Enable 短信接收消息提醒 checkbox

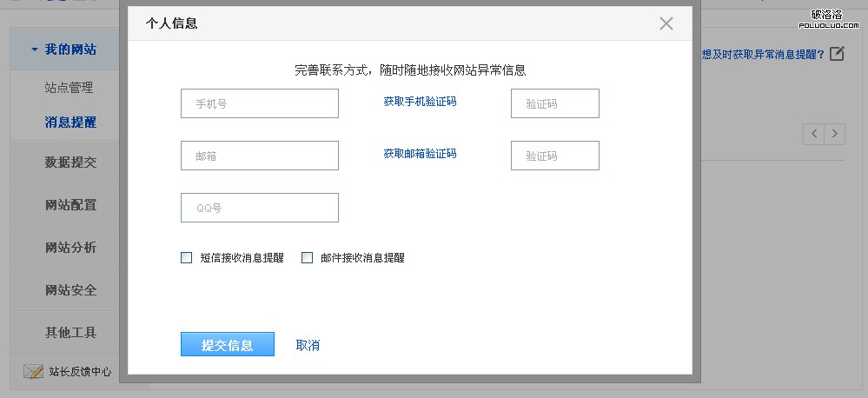[x=186, y=257]
